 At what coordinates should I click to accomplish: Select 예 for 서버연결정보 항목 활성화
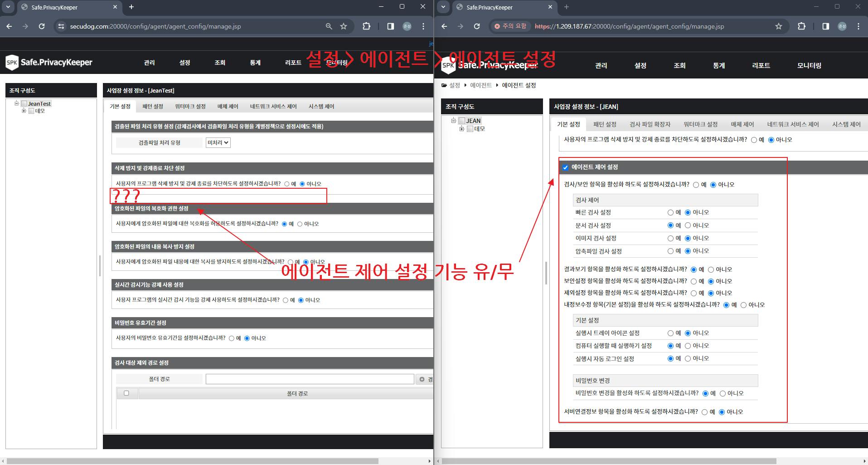704,412
